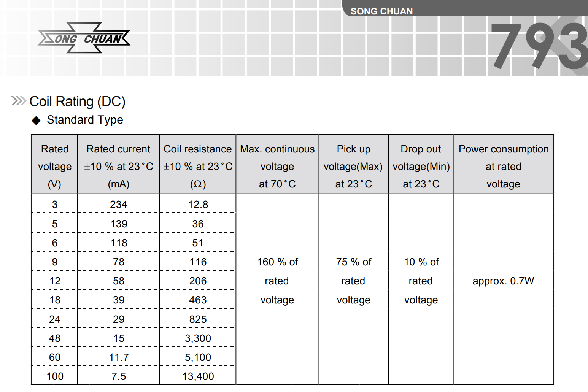The height and width of the screenshot is (392, 588).
Task: Click the rated current value '118'
Action: (119, 243)
